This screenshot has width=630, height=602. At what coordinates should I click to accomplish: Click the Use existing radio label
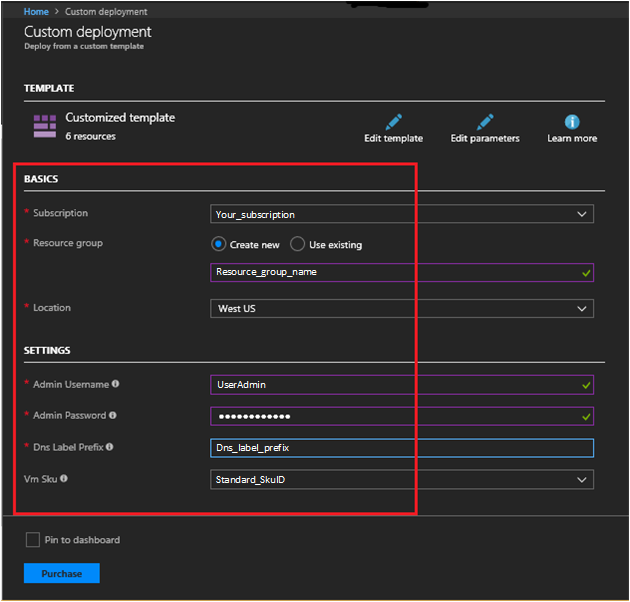[x=335, y=245]
